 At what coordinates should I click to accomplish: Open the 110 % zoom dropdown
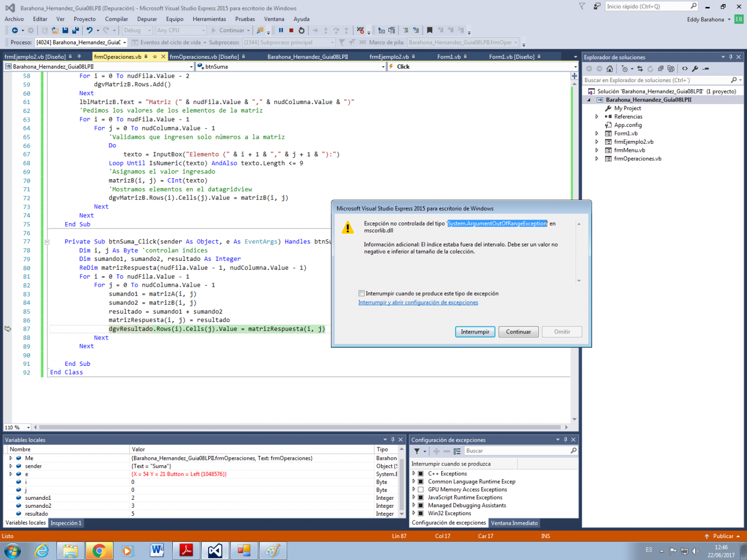28,428
